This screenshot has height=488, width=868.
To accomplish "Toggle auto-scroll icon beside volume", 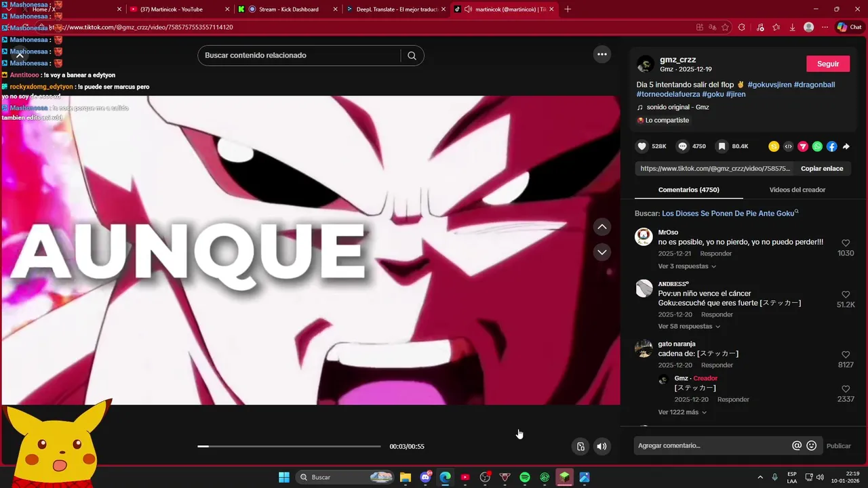I will point(580,446).
